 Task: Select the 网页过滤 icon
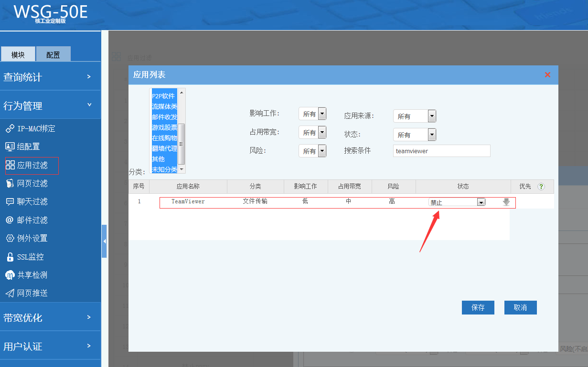[10, 184]
